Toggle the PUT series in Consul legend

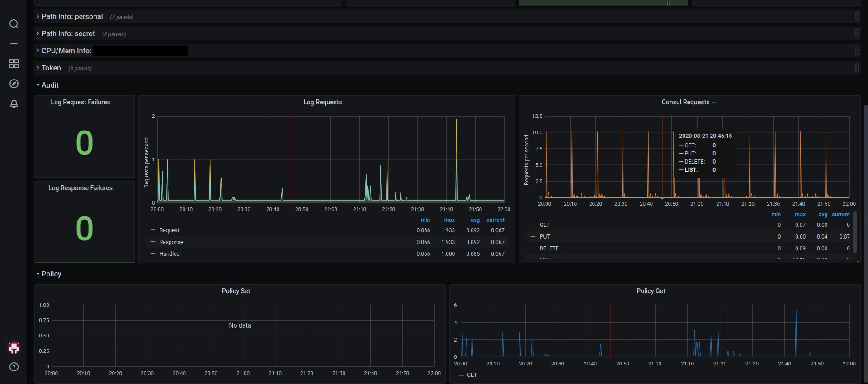pos(544,237)
